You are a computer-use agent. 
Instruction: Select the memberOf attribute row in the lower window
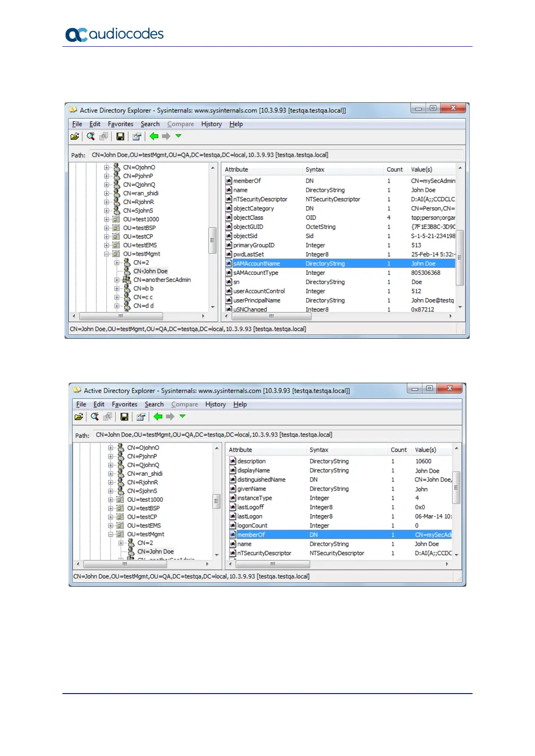point(251,535)
